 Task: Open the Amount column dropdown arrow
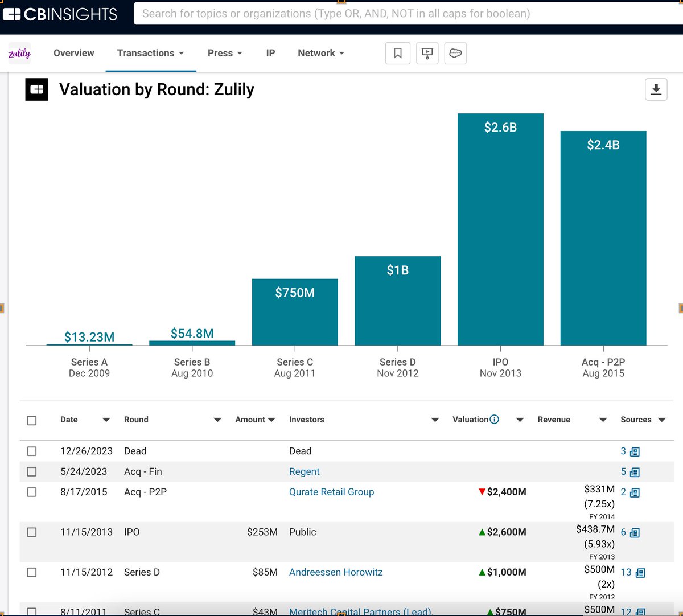click(x=271, y=420)
